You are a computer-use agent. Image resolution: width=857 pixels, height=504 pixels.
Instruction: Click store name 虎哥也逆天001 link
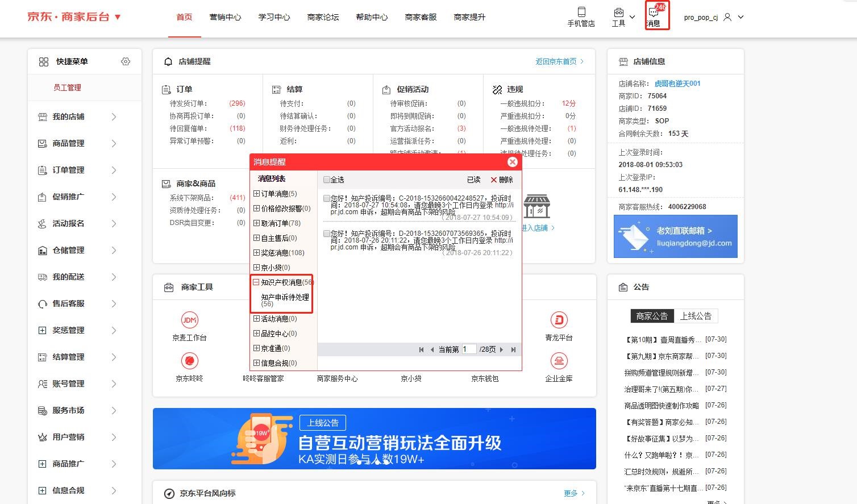click(x=677, y=84)
